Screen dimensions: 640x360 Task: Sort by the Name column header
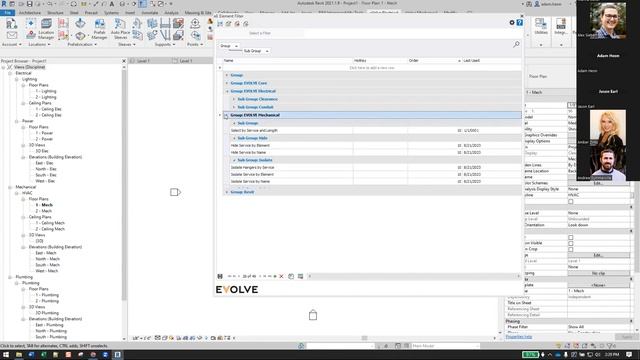288,60
